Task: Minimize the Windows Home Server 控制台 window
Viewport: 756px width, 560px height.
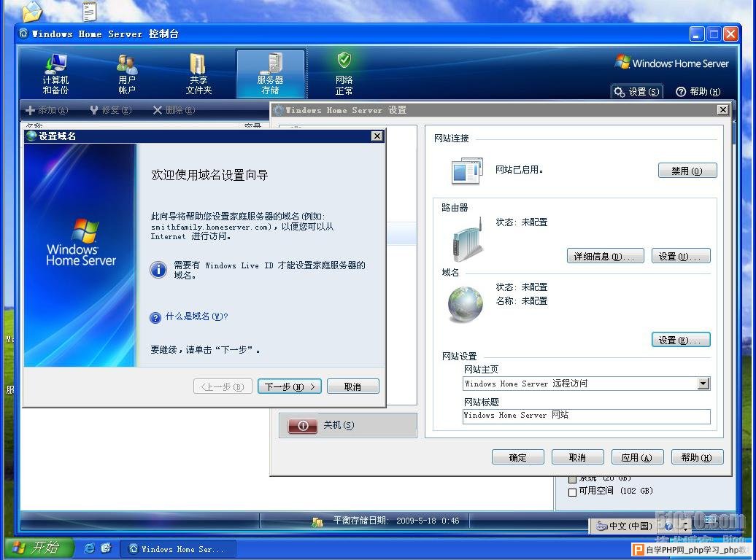Action: pos(697,34)
